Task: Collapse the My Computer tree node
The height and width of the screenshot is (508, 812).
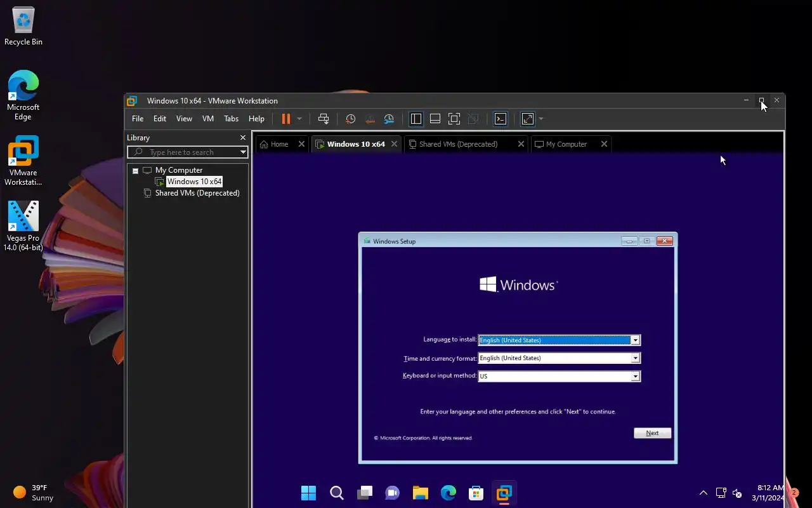Action: pyautogui.click(x=135, y=170)
